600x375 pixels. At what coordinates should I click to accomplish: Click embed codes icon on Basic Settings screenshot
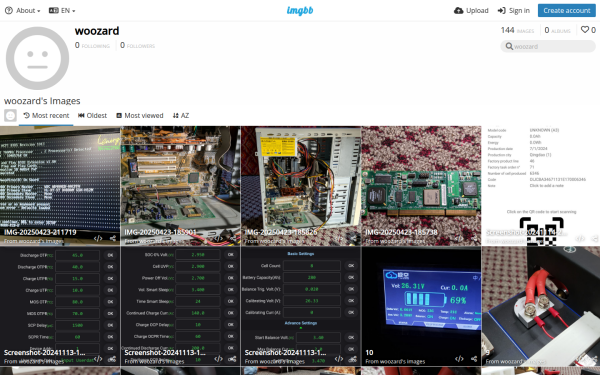(339, 359)
